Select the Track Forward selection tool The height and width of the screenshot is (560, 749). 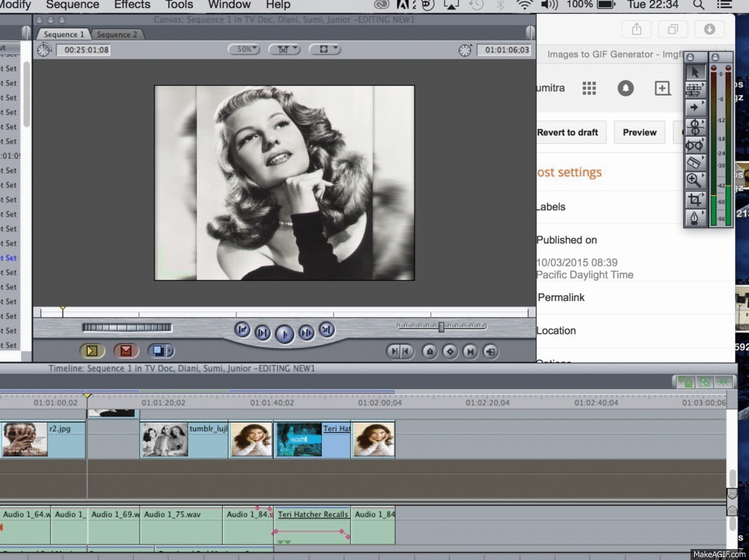(695, 105)
